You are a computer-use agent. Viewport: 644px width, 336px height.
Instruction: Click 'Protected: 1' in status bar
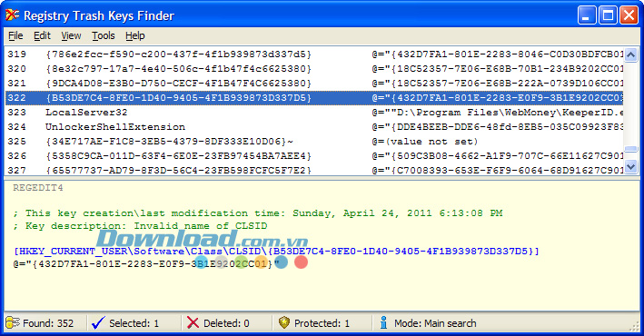click(322, 323)
